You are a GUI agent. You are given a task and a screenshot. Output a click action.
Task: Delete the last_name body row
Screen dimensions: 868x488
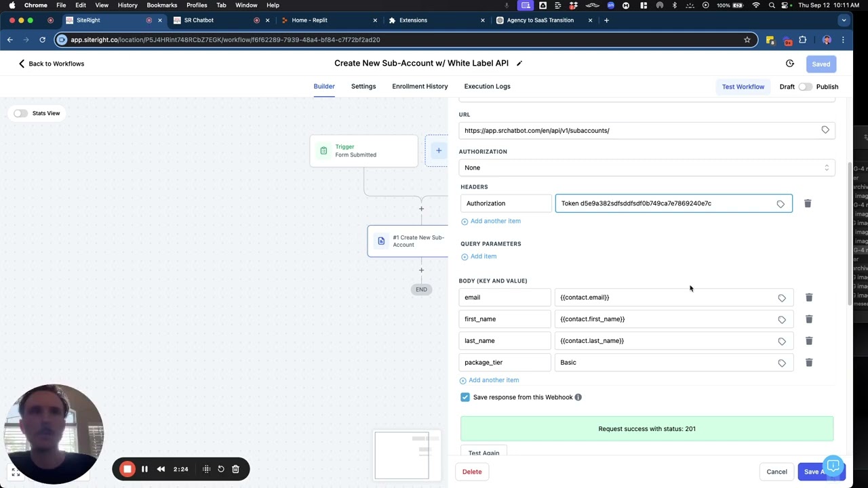(809, 341)
